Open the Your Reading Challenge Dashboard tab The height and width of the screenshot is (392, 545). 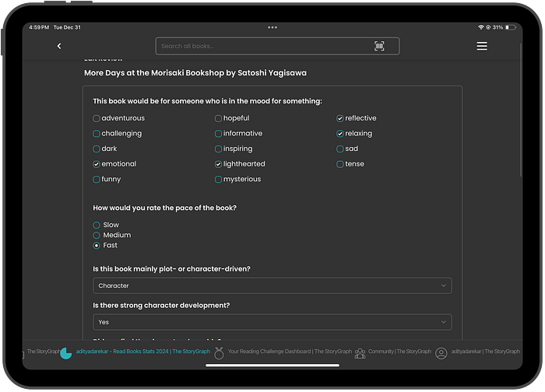290,352
